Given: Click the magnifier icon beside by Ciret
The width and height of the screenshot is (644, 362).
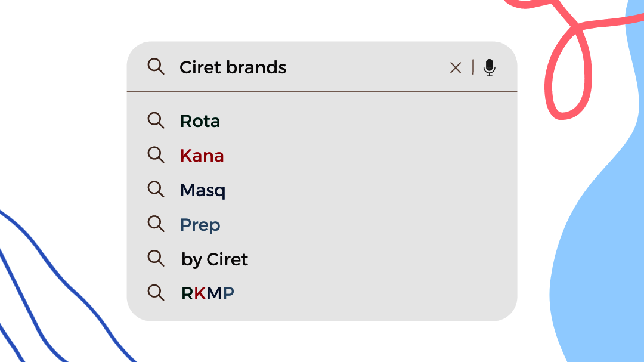Looking at the screenshot, I should (x=156, y=258).
